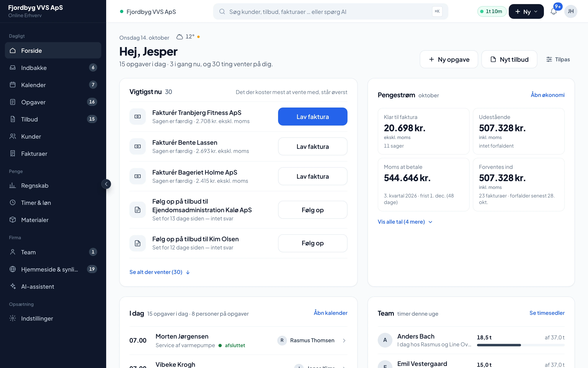Open Tilpas customization
This screenshot has width=588, height=368.
(x=558, y=59)
